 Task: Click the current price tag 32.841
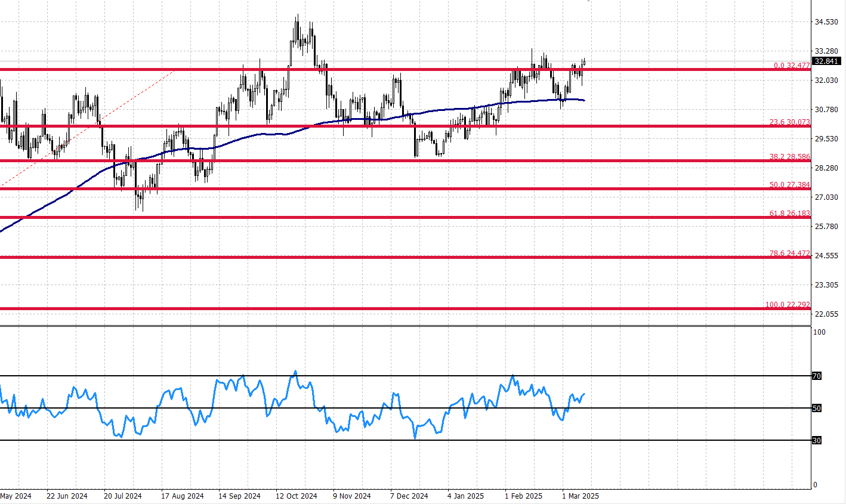coord(826,61)
